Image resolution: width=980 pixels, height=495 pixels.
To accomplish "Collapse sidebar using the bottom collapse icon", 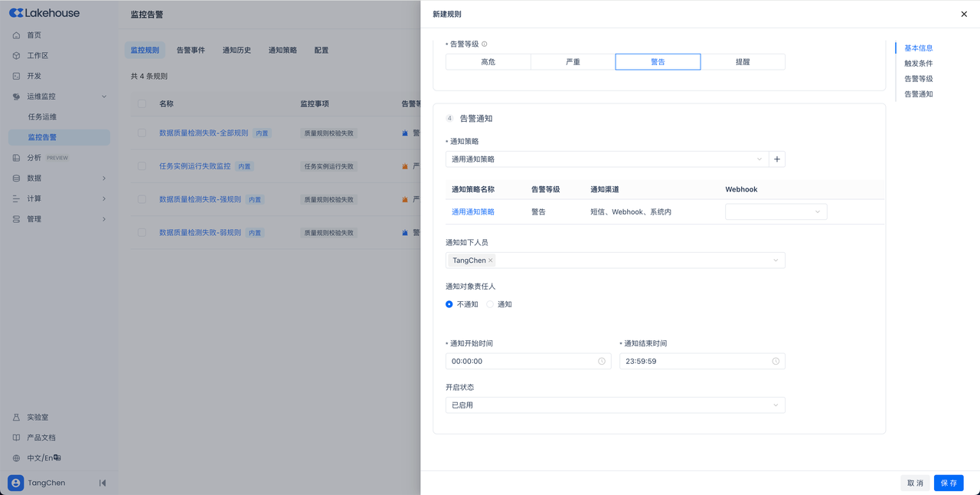I will pyautogui.click(x=103, y=483).
